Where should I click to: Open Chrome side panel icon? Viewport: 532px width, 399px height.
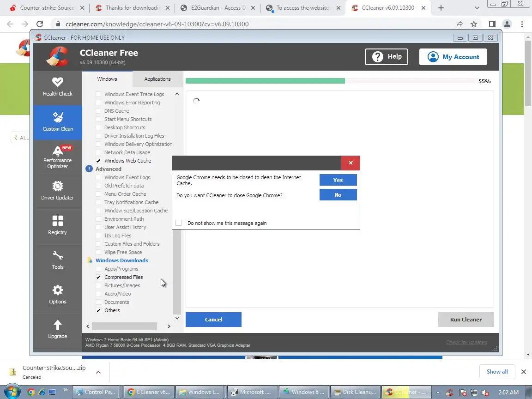[492, 24]
